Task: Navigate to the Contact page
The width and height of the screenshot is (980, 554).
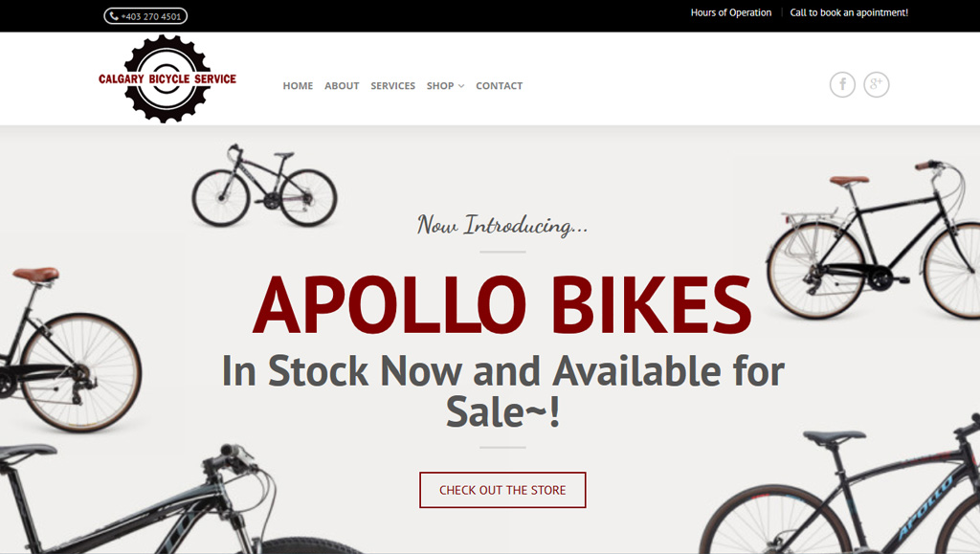Action: [499, 85]
